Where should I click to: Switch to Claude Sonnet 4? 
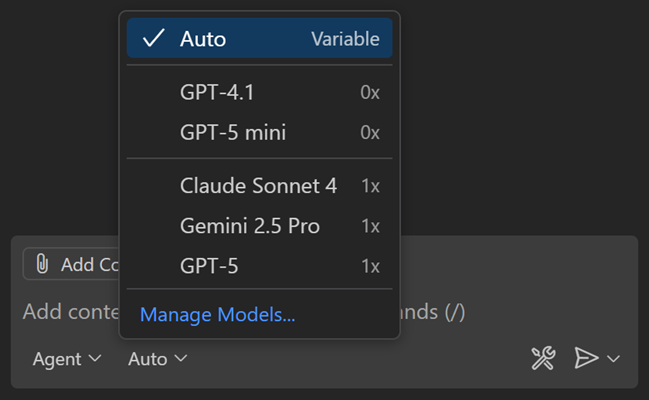(x=259, y=186)
